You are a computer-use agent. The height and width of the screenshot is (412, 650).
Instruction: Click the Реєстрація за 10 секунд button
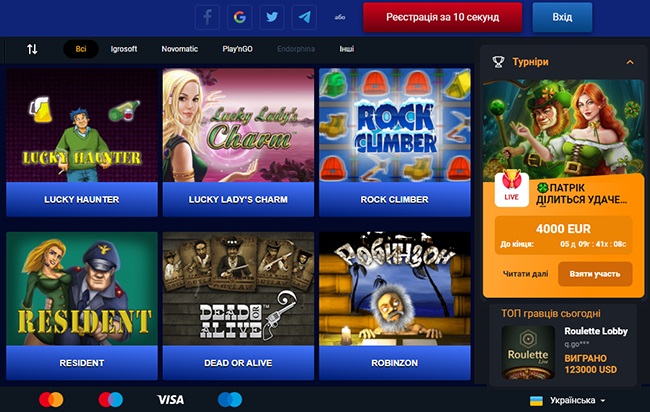pos(443,17)
